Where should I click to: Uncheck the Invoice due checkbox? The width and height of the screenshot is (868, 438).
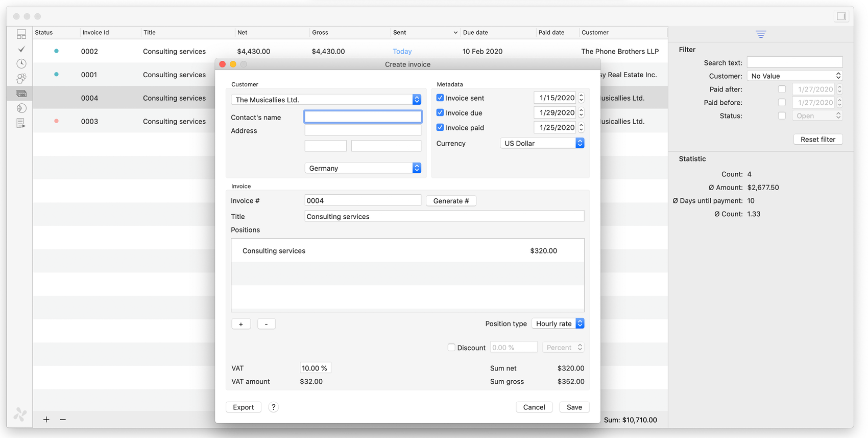[x=440, y=112]
